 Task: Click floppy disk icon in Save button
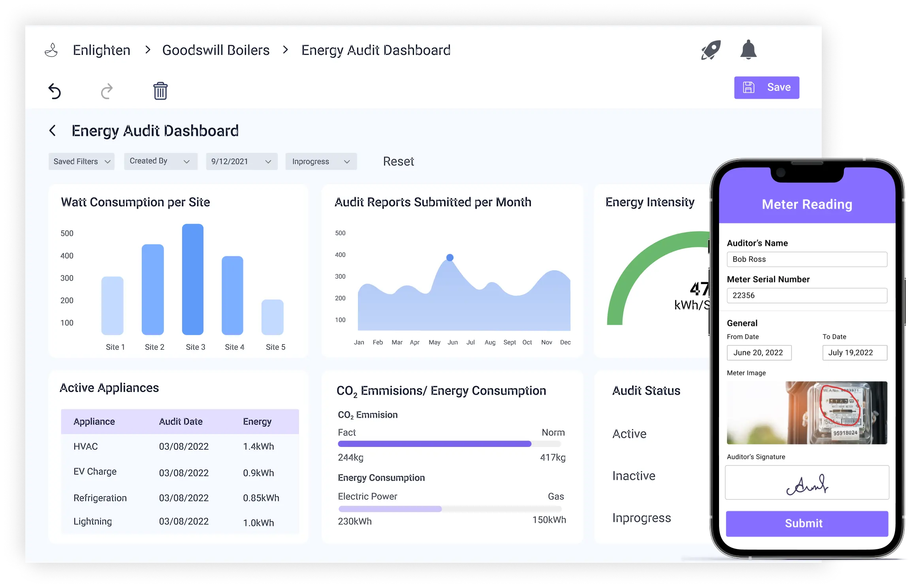pos(749,87)
